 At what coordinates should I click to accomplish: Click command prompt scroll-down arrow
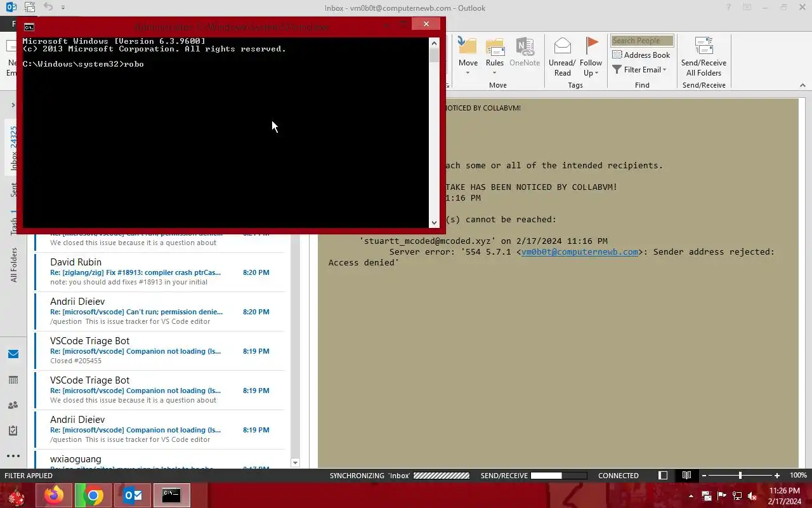434,222
